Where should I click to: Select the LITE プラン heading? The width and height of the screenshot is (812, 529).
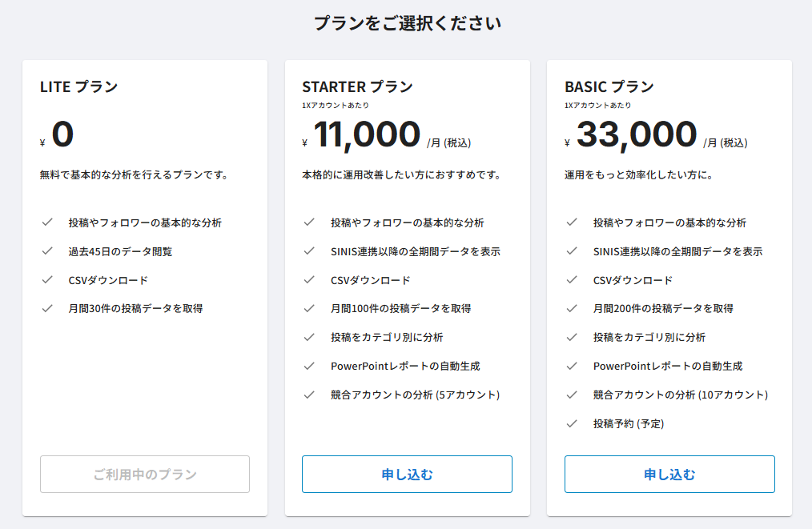point(78,86)
